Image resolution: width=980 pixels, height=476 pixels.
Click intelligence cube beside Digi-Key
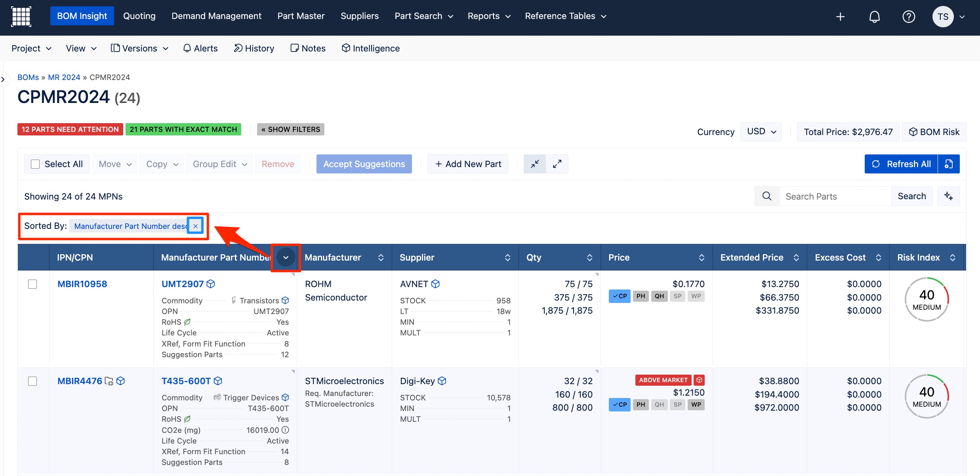[x=442, y=381]
